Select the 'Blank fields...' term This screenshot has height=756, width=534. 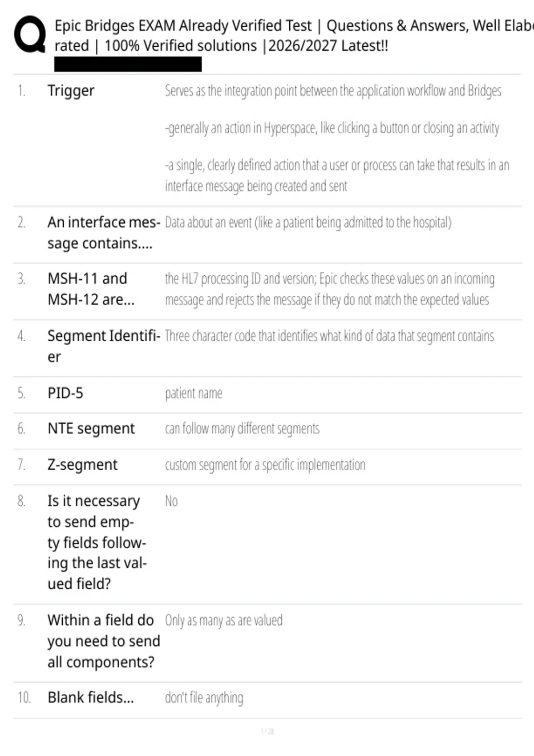(x=91, y=697)
